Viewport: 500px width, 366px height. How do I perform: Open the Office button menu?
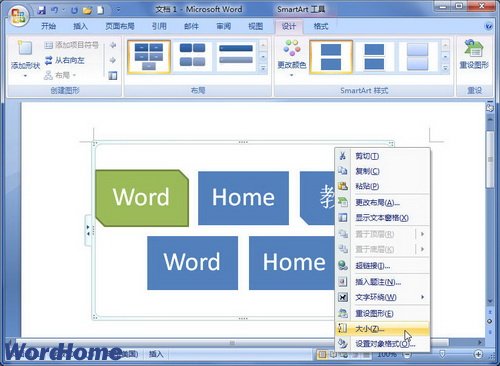click(x=18, y=15)
